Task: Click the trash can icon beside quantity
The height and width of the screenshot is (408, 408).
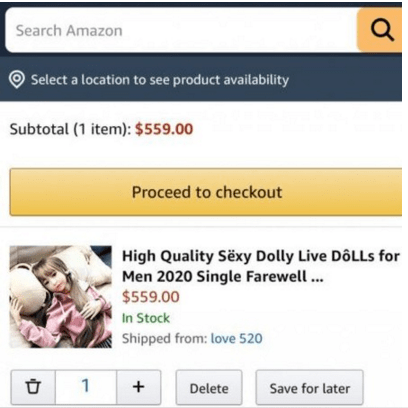Action: [33, 387]
